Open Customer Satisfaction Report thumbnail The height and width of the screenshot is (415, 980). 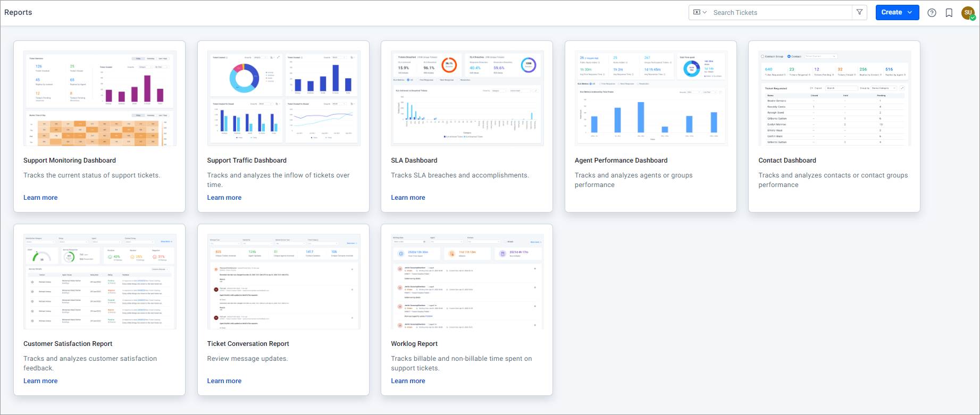[99, 282]
